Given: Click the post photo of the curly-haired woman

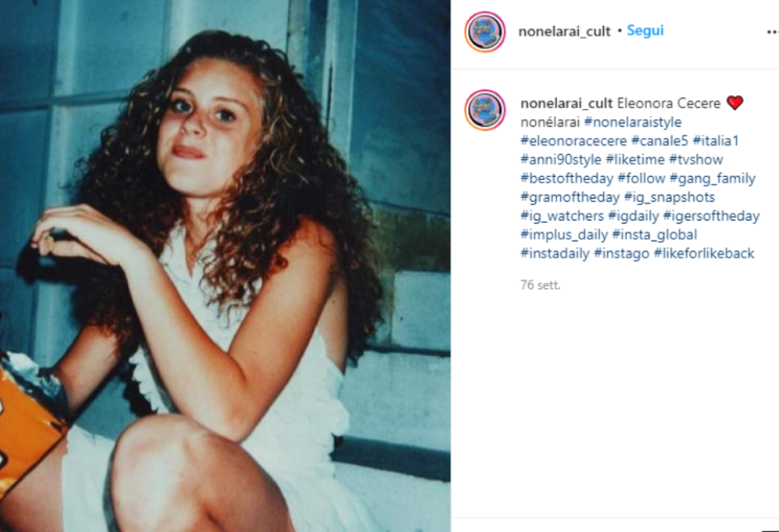Looking at the screenshot, I should pos(225,266).
